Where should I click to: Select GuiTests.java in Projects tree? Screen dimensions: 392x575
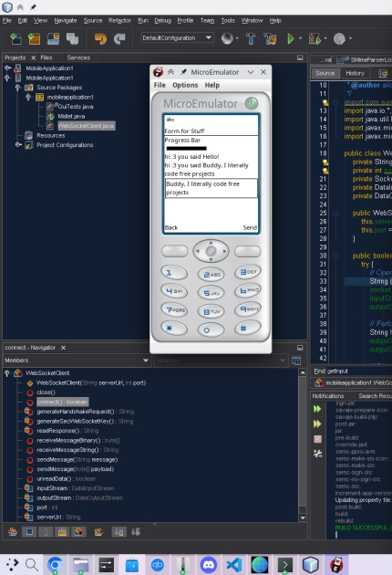[76, 107]
